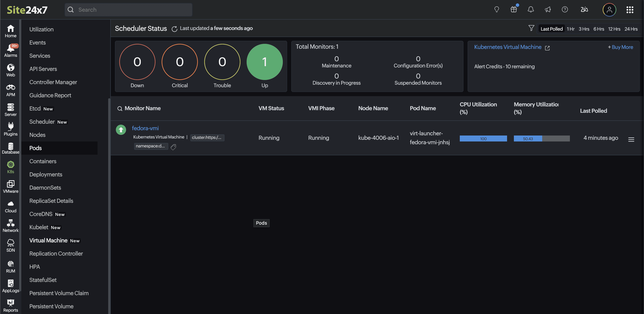Image resolution: width=644 pixels, height=314 pixels.
Task: Open the user profile avatar
Action: click(609, 10)
